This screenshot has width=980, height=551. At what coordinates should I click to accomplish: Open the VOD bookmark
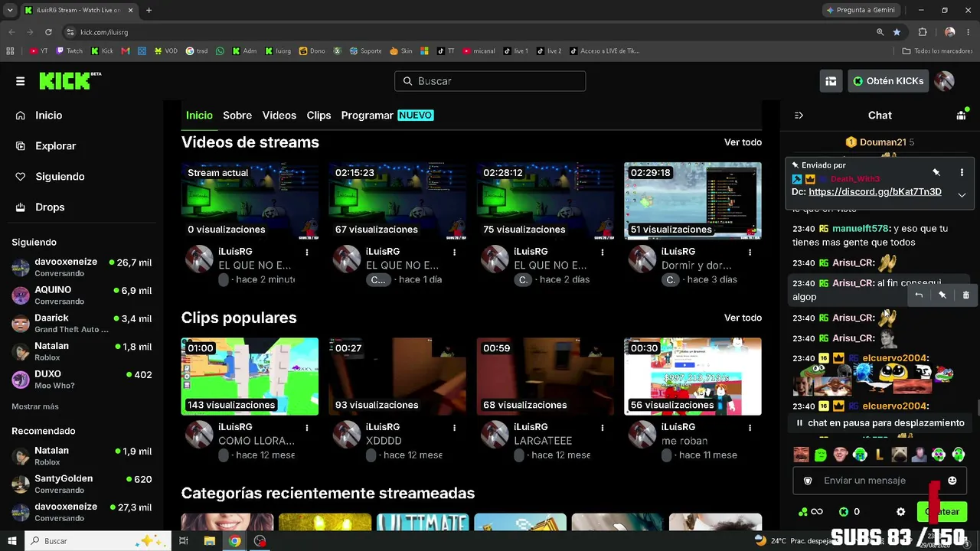pos(166,51)
